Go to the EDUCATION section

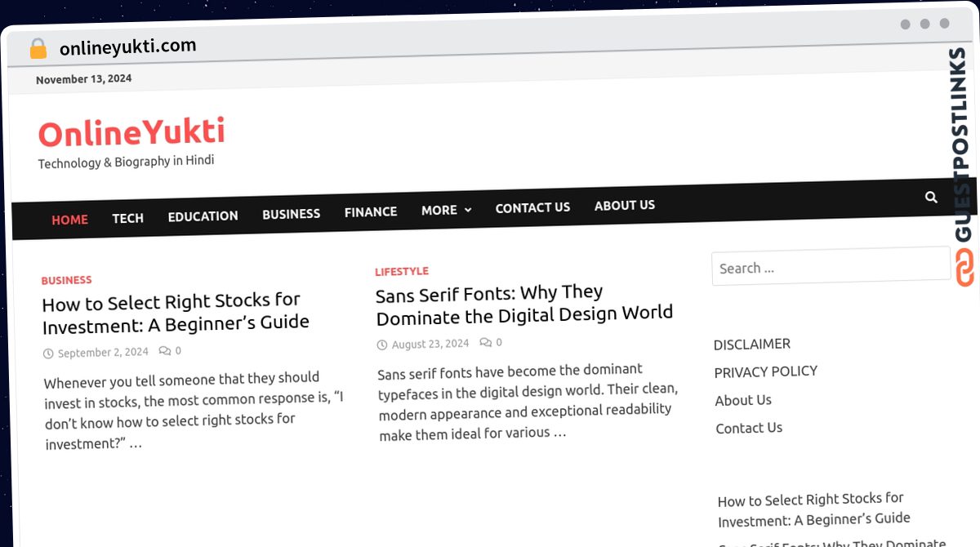coord(203,216)
